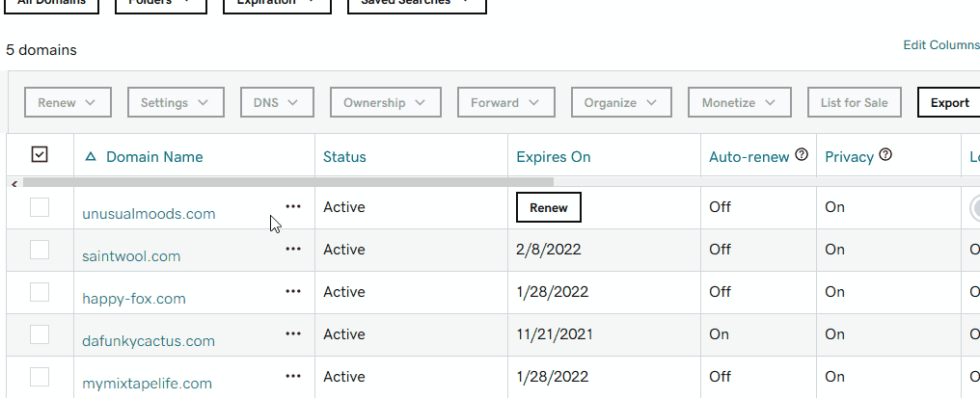Click the 5 domains count text
The image size is (980, 399).
(41, 50)
